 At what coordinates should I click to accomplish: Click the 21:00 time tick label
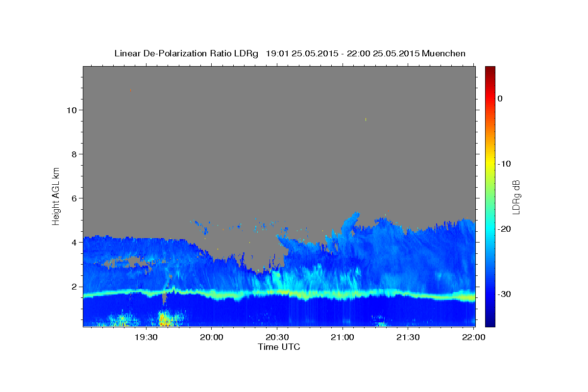(x=343, y=337)
